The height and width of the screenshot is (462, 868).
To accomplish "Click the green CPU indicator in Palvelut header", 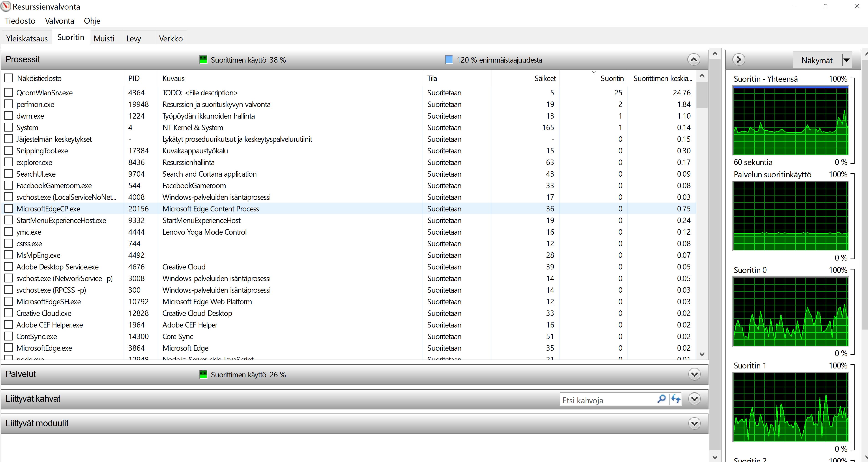I will coord(203,374).
